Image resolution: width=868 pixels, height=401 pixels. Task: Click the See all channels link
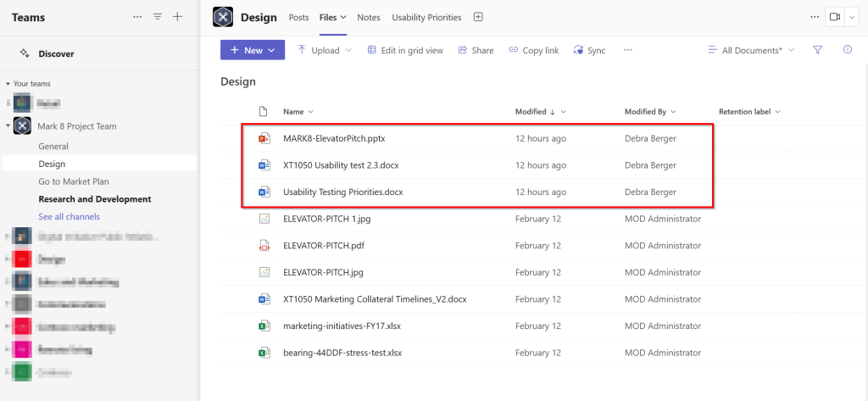tap(69, 217)
